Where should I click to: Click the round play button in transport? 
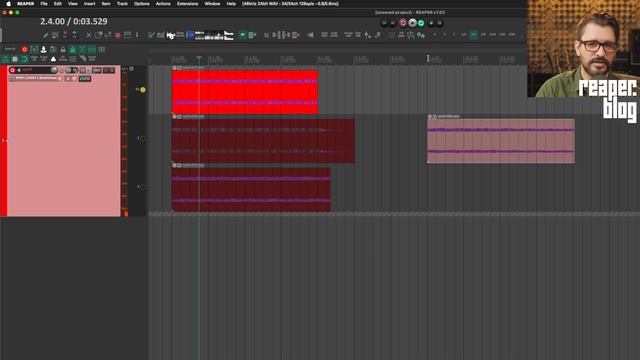click(x=412, y=23)
